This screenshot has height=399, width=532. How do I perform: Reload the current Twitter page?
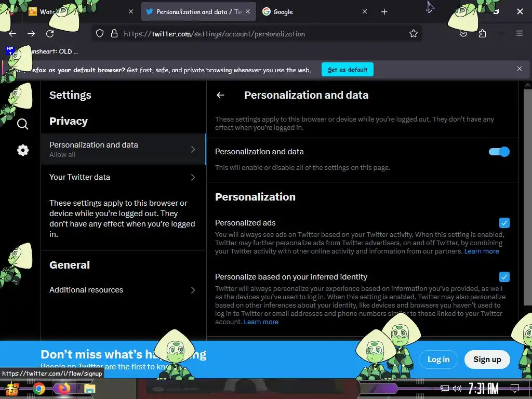tap(50, 34)
